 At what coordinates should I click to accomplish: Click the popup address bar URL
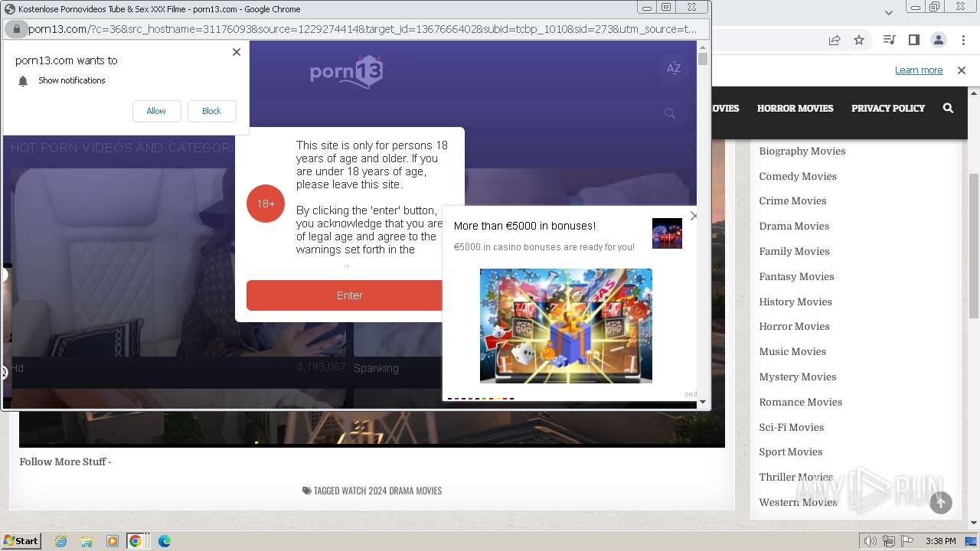click(x=364, y=29)
